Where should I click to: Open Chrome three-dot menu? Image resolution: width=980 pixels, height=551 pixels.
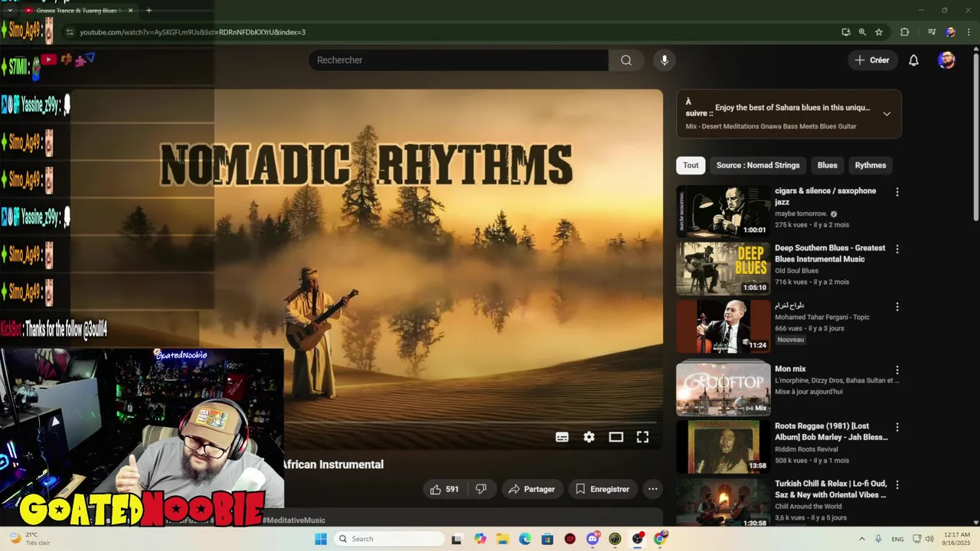pyautogui.click(x=967, y=32)
